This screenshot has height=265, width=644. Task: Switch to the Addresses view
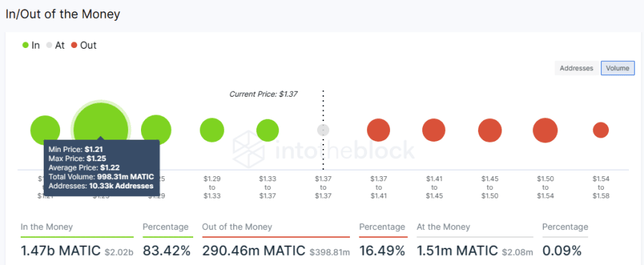pyautogui.click(x=577, y=68)
